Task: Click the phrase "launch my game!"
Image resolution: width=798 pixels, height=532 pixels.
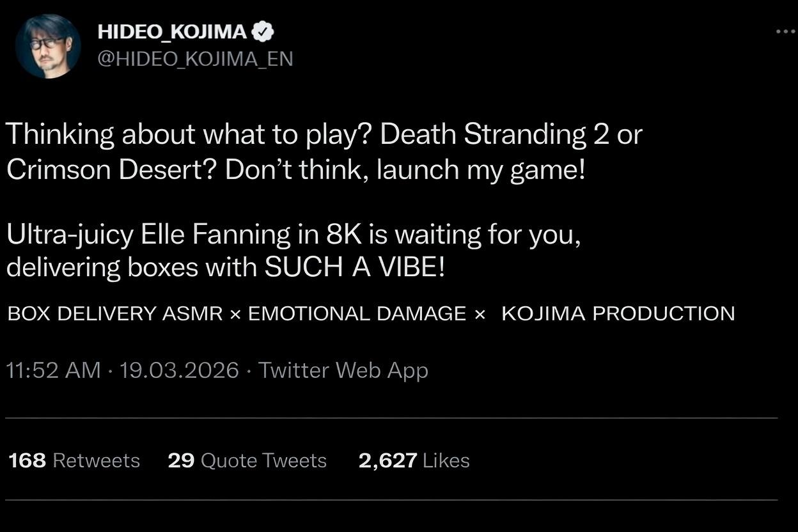Action: coord(481,170)
